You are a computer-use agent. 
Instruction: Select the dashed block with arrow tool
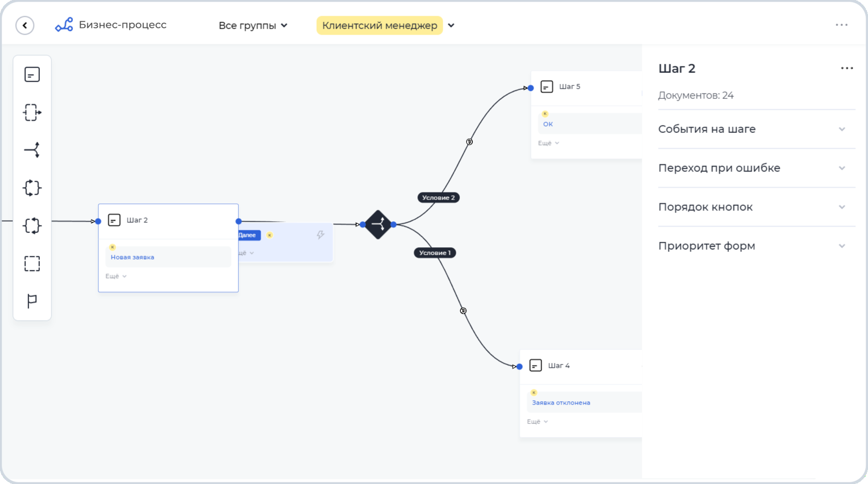point(32,112)
